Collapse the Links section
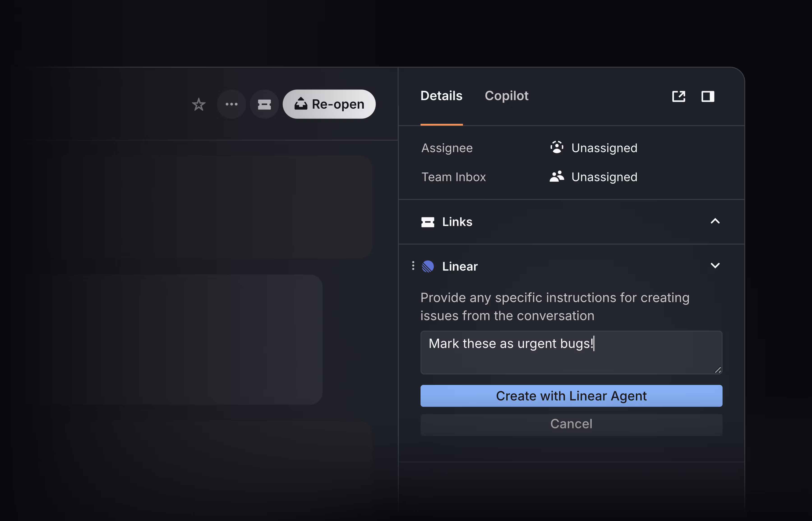The width and height of the screenshot is (812, 521). 715,222
